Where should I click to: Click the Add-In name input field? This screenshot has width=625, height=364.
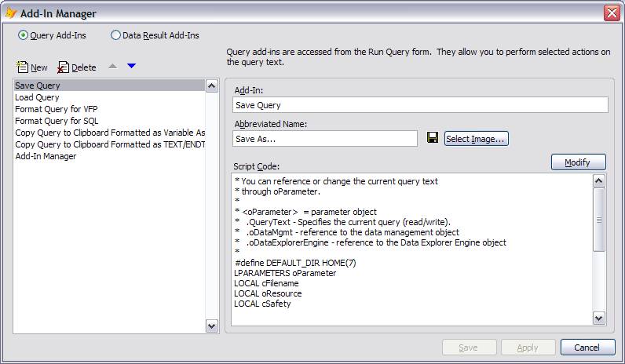(420, 105)
